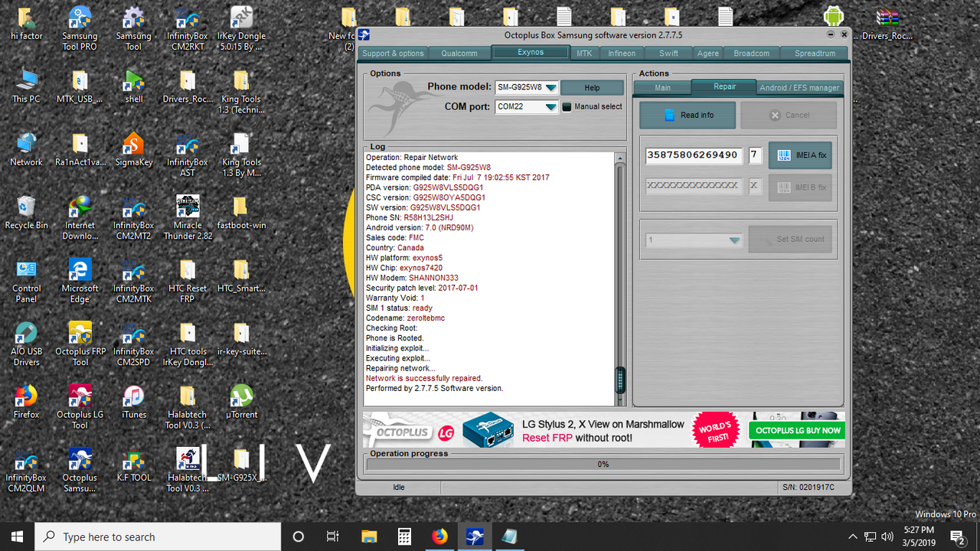Toggle the Manual select checkbox
This screenshot has height=551, width=980.
[567, 107]
